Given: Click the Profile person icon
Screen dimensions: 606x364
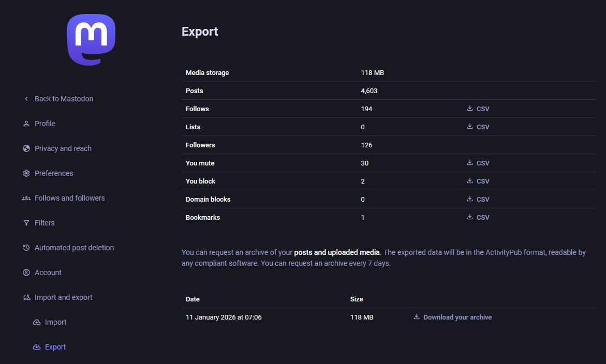Looking at the screenshot, I should click(26, 124).
